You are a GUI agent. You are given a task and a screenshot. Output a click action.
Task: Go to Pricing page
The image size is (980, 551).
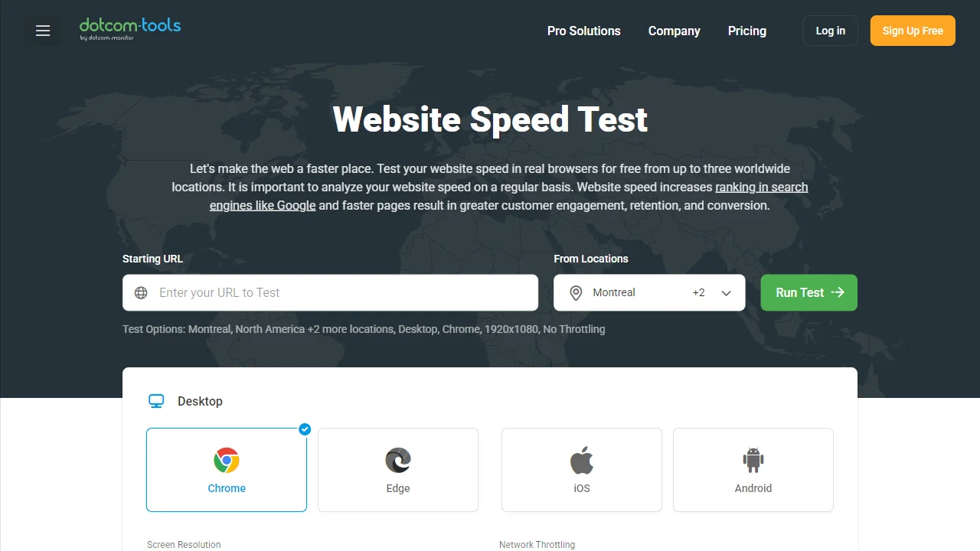point(747,31)
